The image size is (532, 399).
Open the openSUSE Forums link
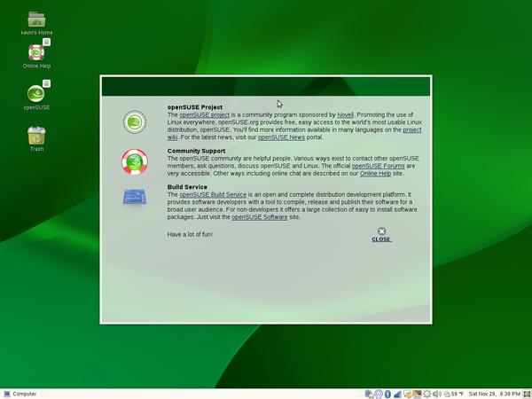[x=378, y=166]
